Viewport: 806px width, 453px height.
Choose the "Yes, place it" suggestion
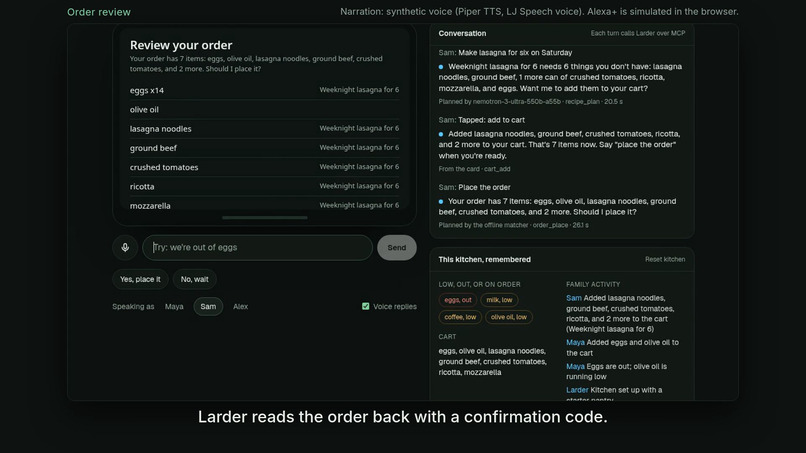point(140,279)
